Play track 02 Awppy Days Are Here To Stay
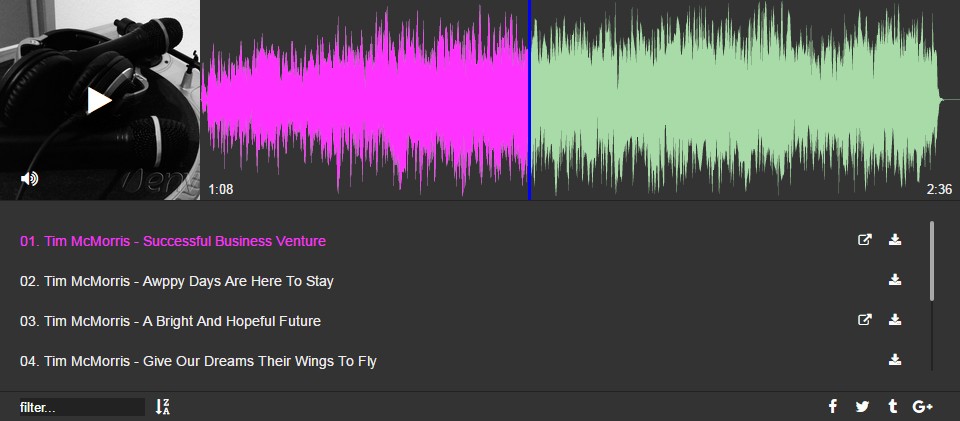Viewport: 960px width, 421px height. pyautogui.click(x=190, y=281)
